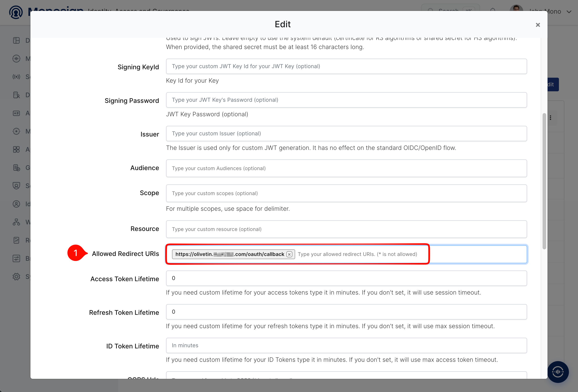This screenshot has height=392, width=578.
Task: Click the target crosshair sidebar icon
Action: click(16, 131)
